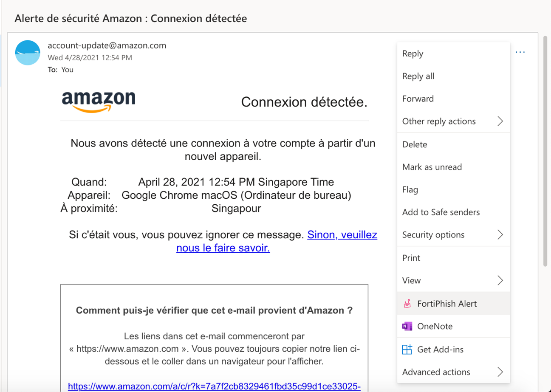
Task: Click the Amazon logo in email
Action: [99, 102]
